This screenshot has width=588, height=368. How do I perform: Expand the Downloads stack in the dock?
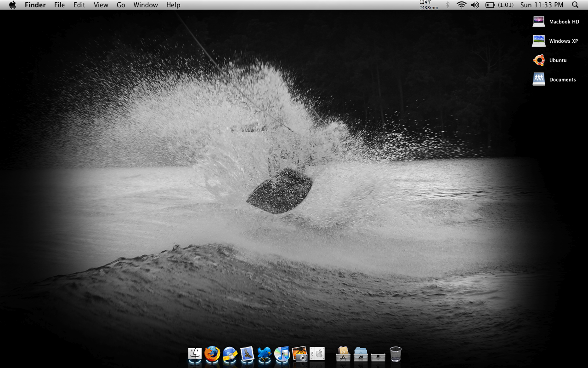(x=378, y=354)
